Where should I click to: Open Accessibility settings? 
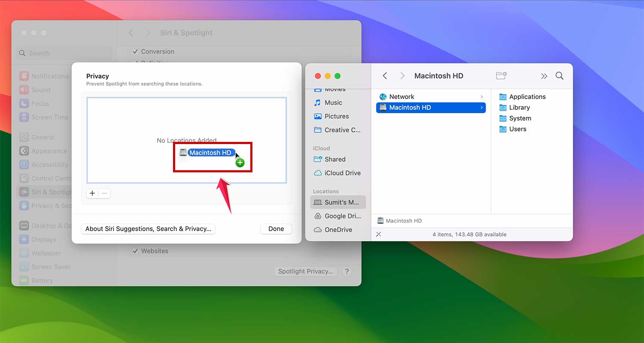[46, 165]
